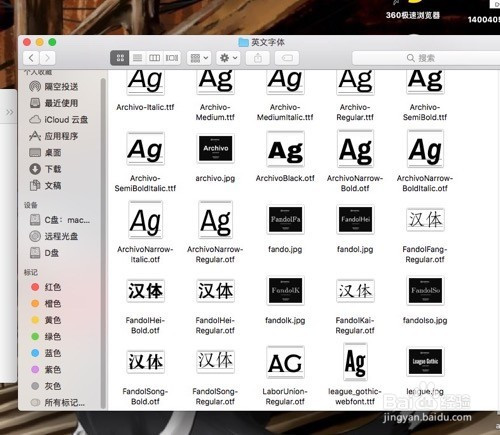Open the gear action menu dropdown
The width and height of the screenshot is (500, 435).
coord(228,58)
